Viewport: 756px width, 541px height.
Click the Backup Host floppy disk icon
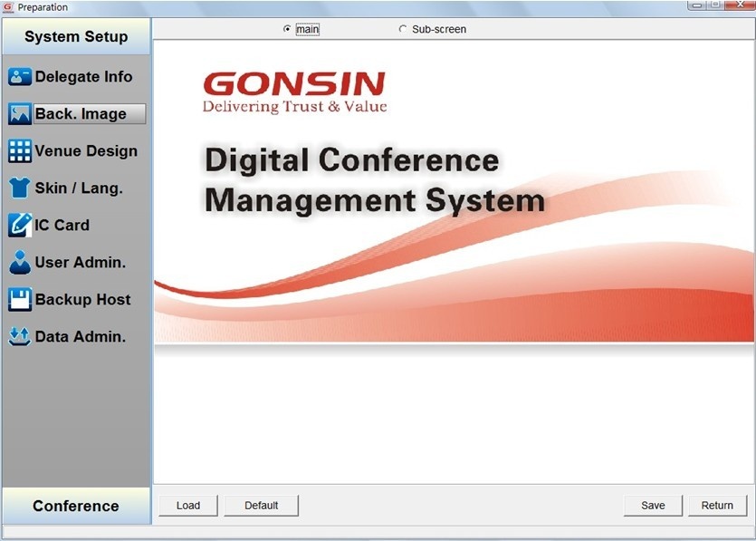(x=20, y=299)
